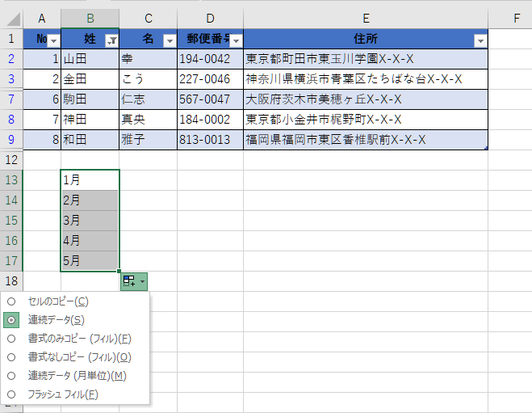Open the No column filter dropdown

click(x=53, y=40)
